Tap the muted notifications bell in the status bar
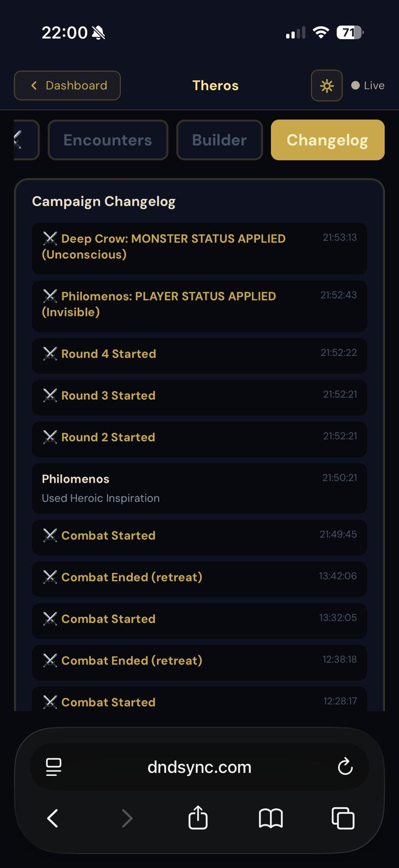The height and width of the screenshot is (868, 399). [99, 32]
